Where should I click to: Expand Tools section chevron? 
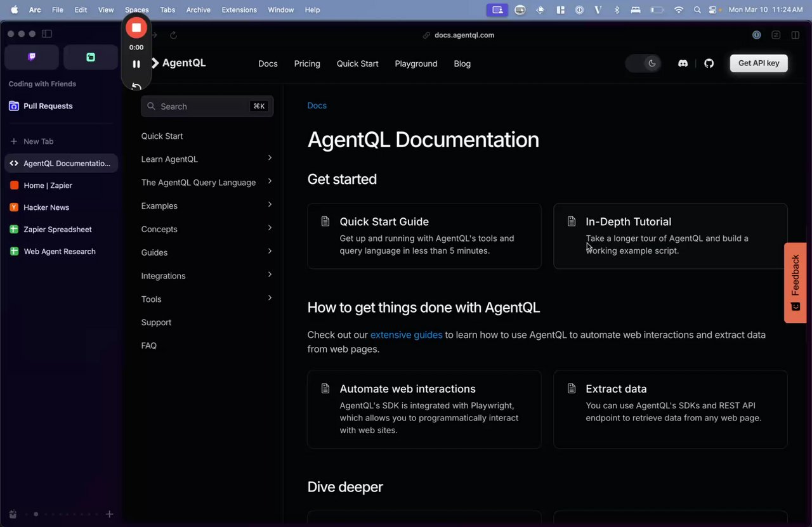270,298
